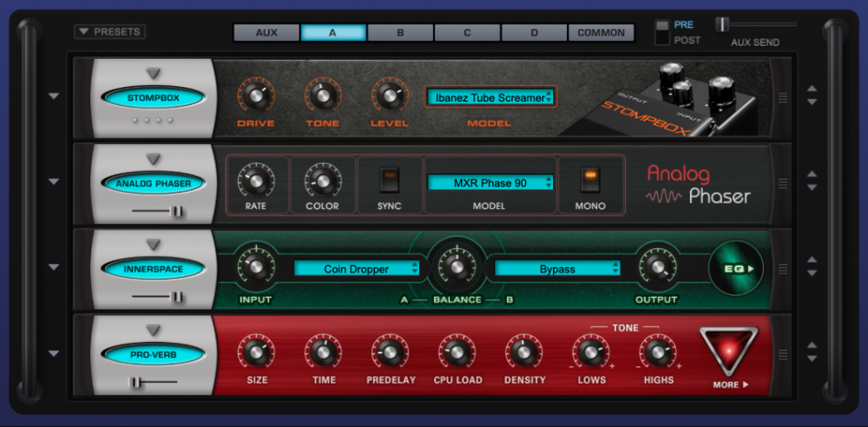The height and width of the screenshot is (427, 868).
Task: Toggle the ANALOG PHASER effect button
Action: point(154,183)
